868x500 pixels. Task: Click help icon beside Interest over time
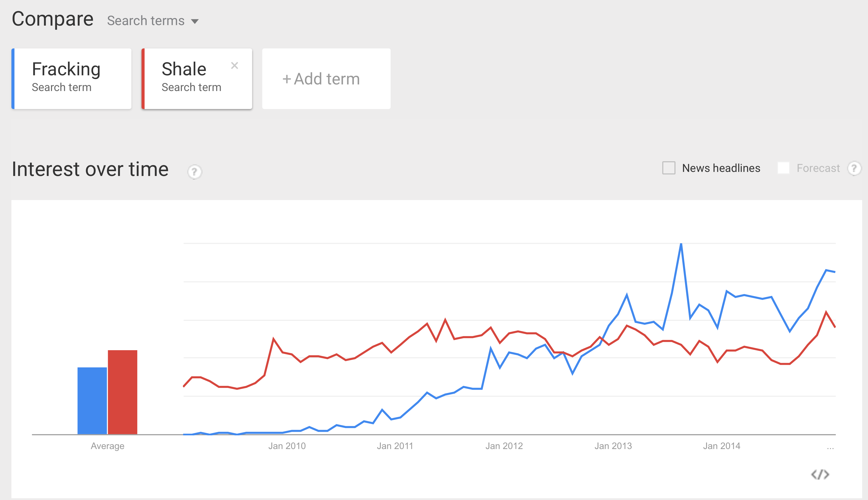point(194,172)
